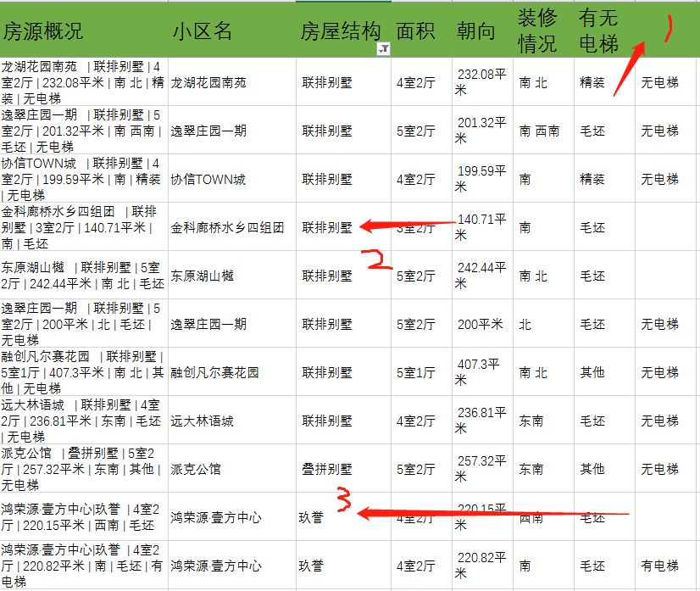The image size is (700, 591).
Task: Click 5室2厅 in the 东原湖山樾 row
Action: coord(421,276)
